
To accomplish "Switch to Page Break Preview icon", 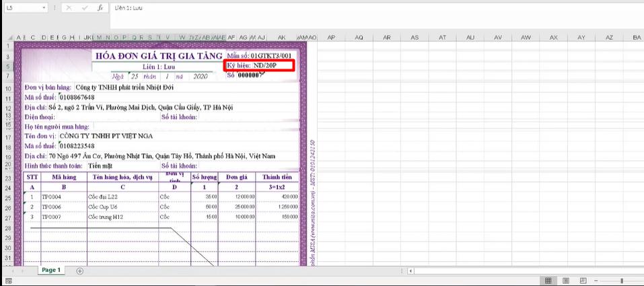I will coord(583,281).
